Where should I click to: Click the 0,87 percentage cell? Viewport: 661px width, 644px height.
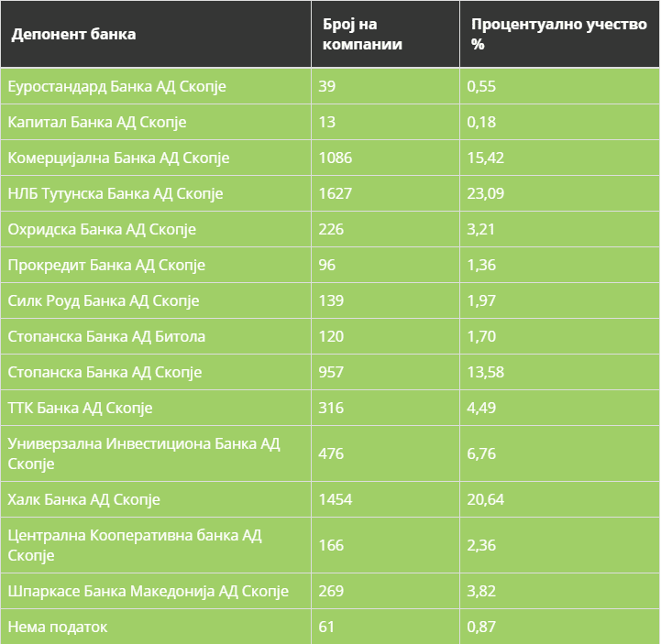tap(560, 627)
